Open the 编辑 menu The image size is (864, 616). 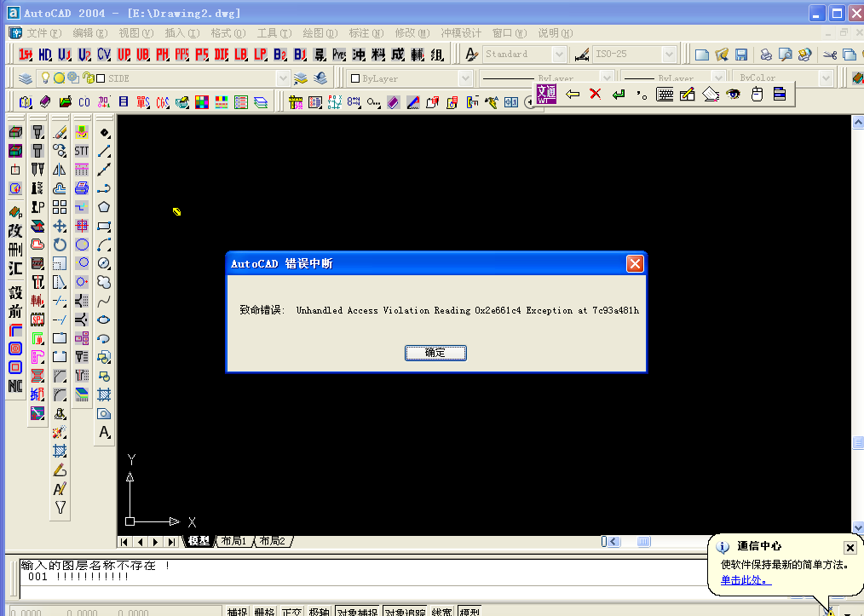coord(89,33)
